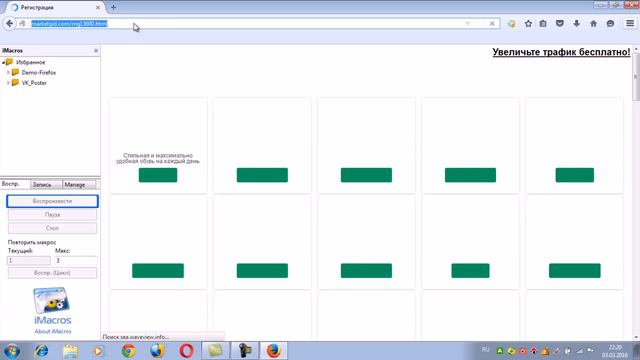This screenshot has width=640, height=360.
Task: Click the Стоп button
Action: (52, 228)
